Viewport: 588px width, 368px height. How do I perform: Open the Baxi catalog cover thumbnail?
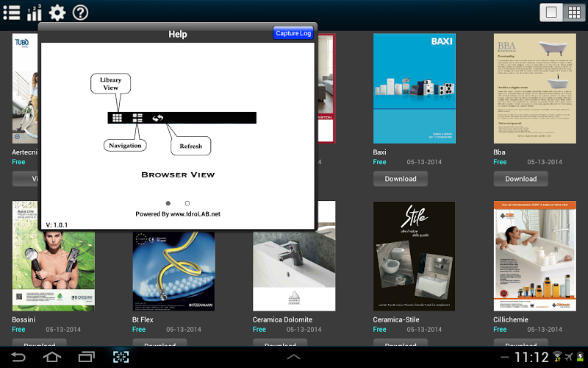[415, 88]
